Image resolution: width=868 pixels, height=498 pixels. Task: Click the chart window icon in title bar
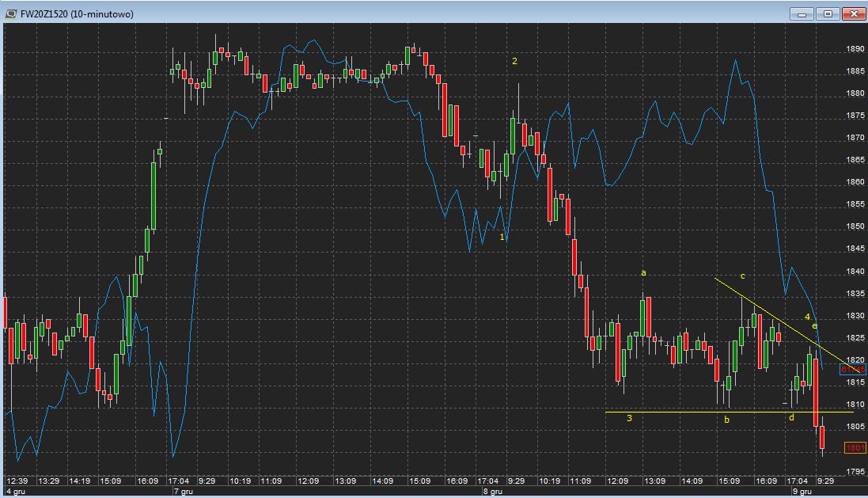pyautogui.click(x=10, y=13)
